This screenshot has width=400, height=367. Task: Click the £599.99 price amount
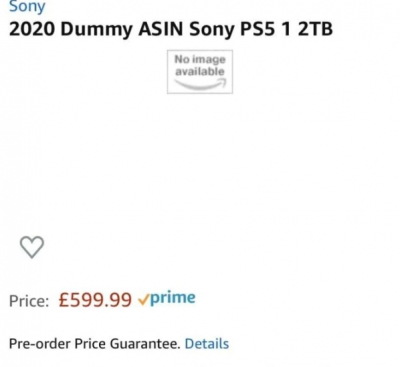[95, 300]
